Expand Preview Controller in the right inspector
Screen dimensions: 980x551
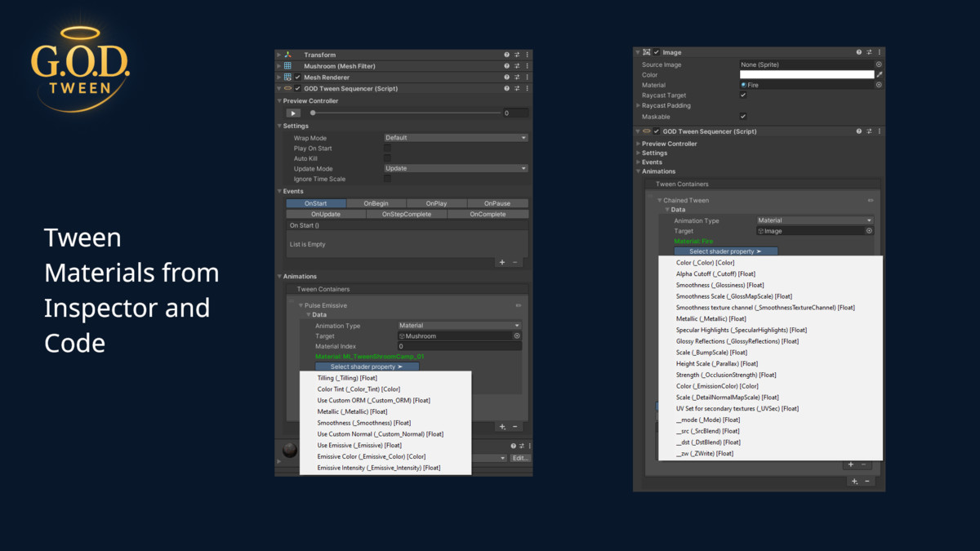click(x=639, y=144)
